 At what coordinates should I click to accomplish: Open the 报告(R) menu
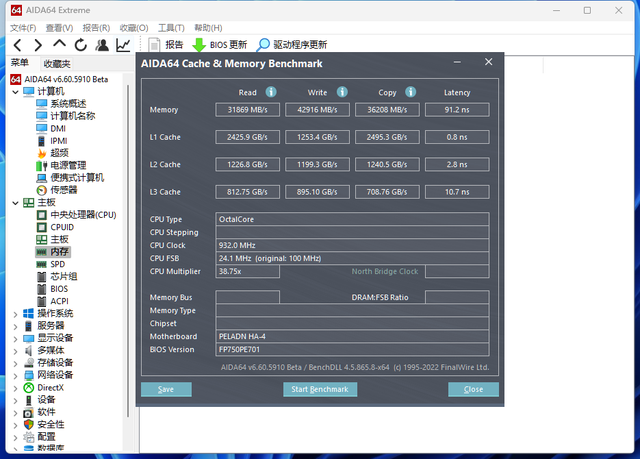96,28
